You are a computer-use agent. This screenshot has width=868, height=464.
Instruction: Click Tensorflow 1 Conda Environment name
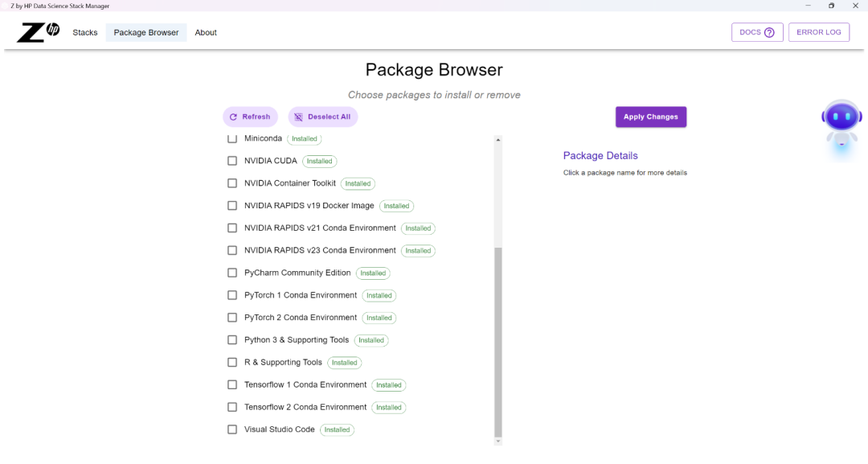(x=305, y=385)
